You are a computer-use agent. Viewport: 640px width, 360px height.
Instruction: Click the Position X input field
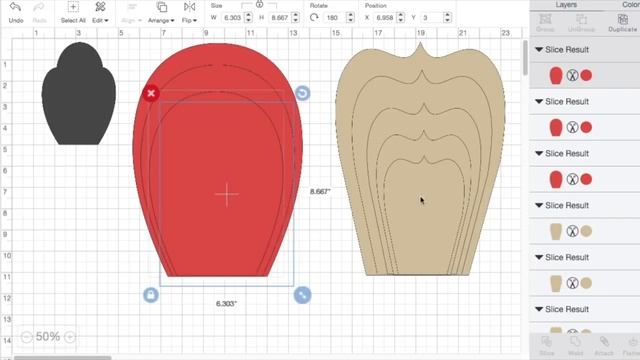[384, 18]
